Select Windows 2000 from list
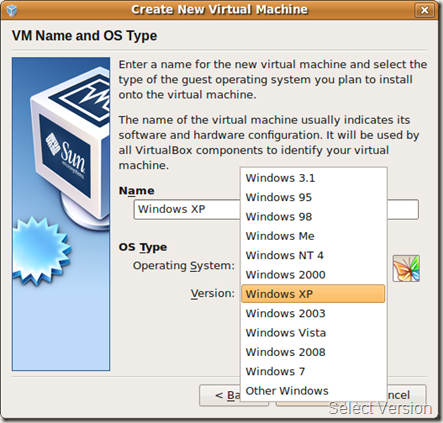This screenshot has width=443, height=423. coord(313,275)
